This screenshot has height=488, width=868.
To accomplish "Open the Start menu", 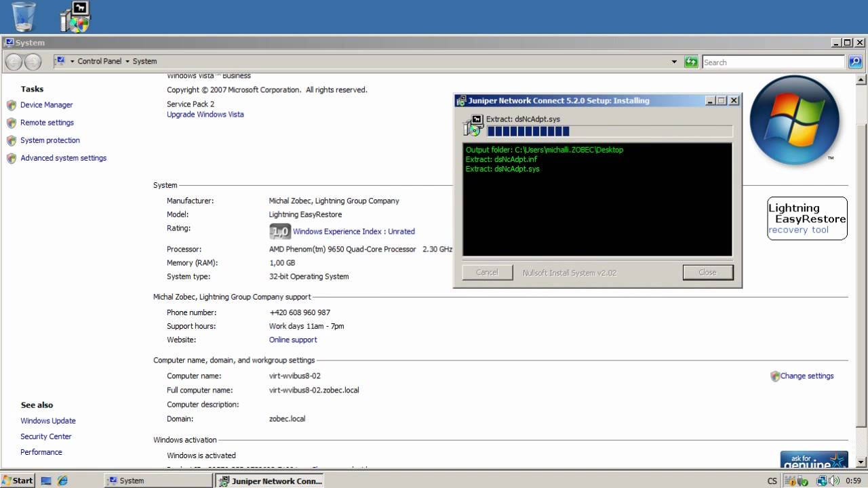I will pyautogui.click(x=17, y=481).
